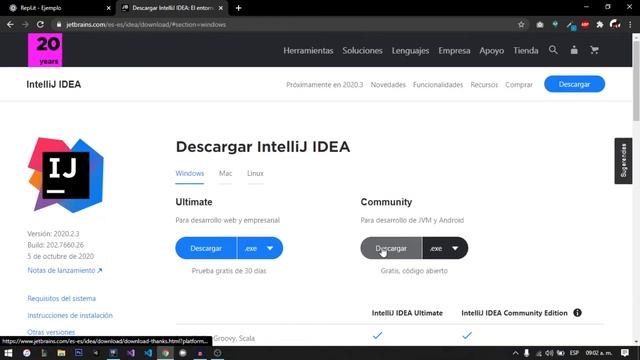Open the notification center icon
This screenshot has width=640, height=360.
(625, 353)
